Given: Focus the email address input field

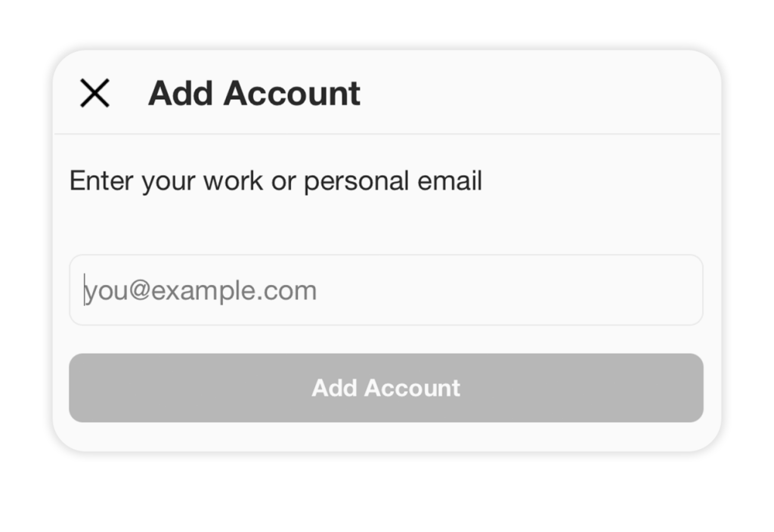Looking at the screenshot, I should coord(385,290).
